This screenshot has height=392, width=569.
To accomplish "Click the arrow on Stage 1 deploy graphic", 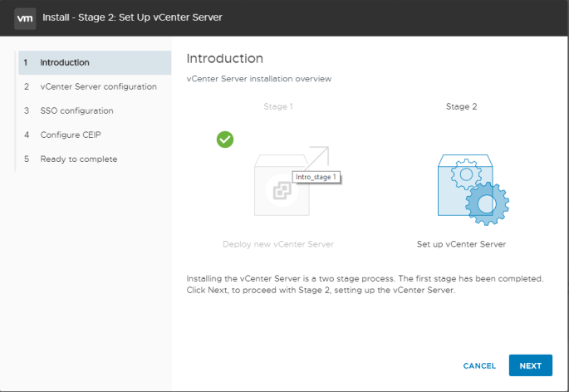I will pyautogui.click(x=317, y=157).
